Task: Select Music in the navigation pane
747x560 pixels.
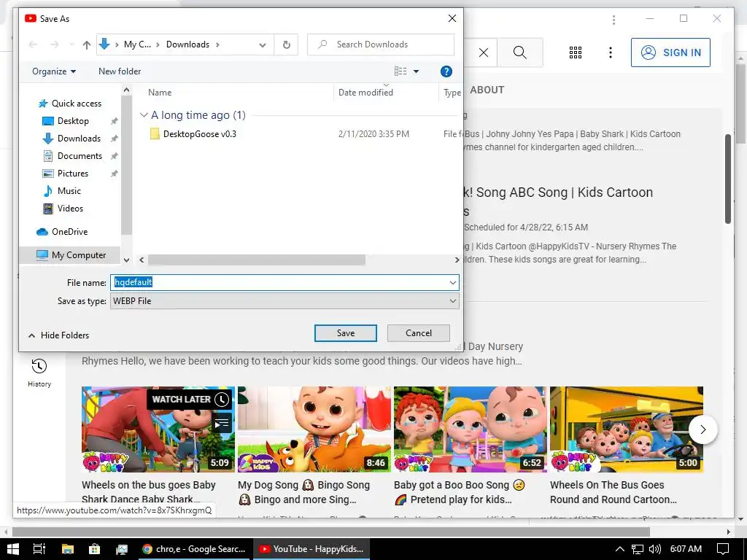Action: coord(69,191)
